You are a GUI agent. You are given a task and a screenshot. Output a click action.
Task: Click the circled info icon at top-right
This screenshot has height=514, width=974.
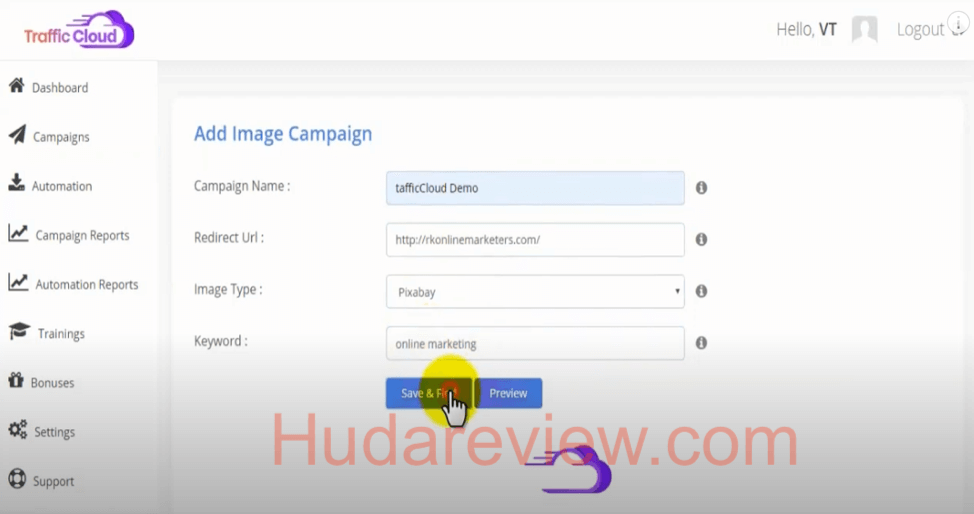coord(958,23)
